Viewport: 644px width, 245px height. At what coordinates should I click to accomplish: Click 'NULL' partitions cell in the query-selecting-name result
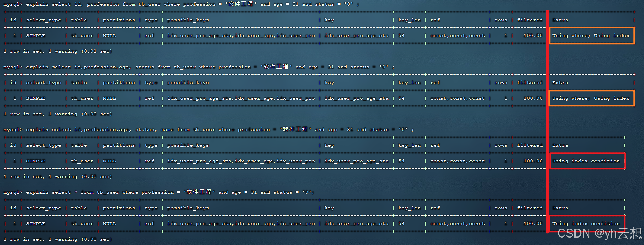(109, 161)
